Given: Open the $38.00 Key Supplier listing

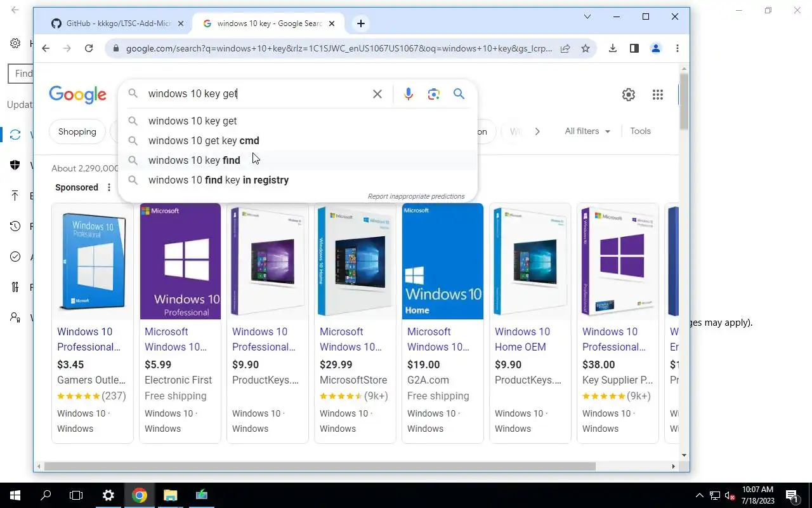Looking at the screenshot, I should [618, 323].
